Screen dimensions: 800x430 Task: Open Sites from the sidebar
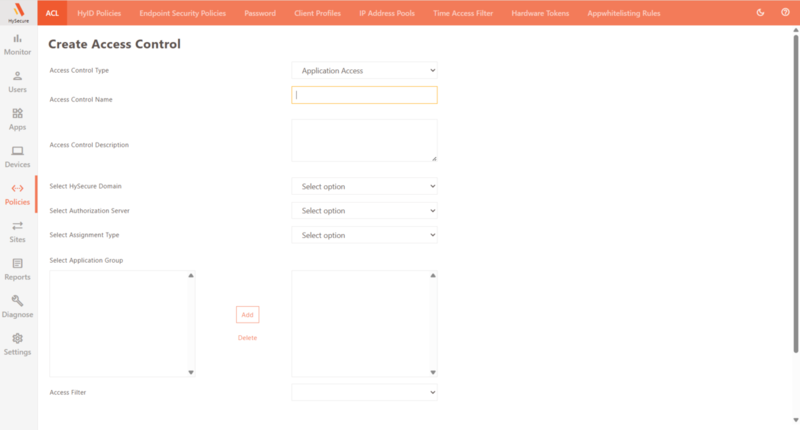(x=17, y=232)
